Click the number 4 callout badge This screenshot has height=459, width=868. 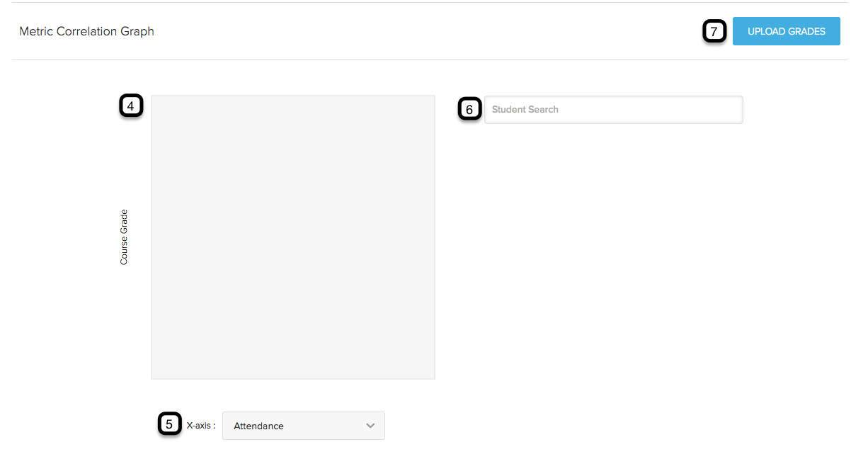131,106
